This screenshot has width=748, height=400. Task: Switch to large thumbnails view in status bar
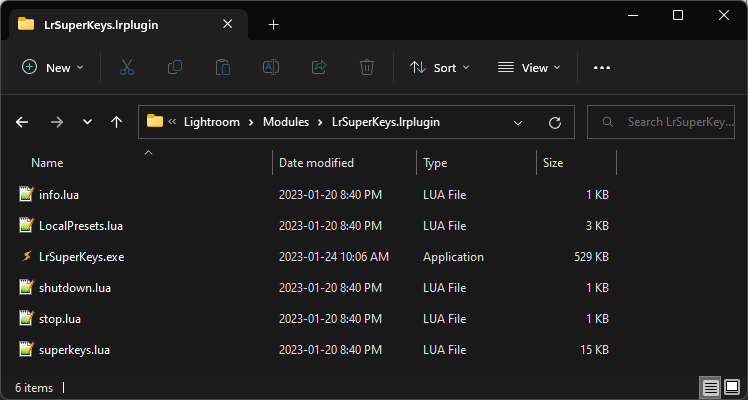(x=732, y=387)
